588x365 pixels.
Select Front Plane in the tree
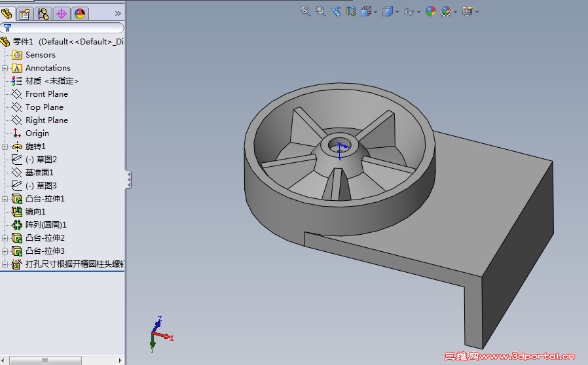46,94
